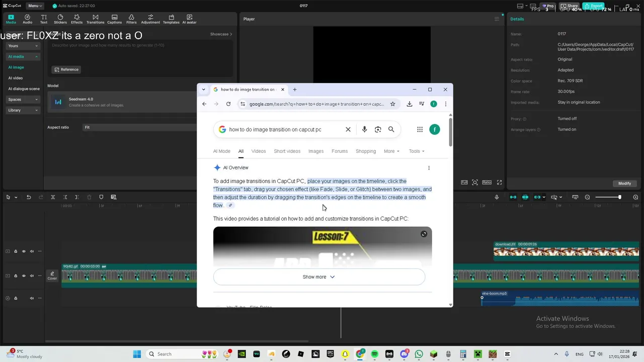The height and width of the screenshot is (362, 644).
Task: Expand the Spaces section
Action: point(23,100)
